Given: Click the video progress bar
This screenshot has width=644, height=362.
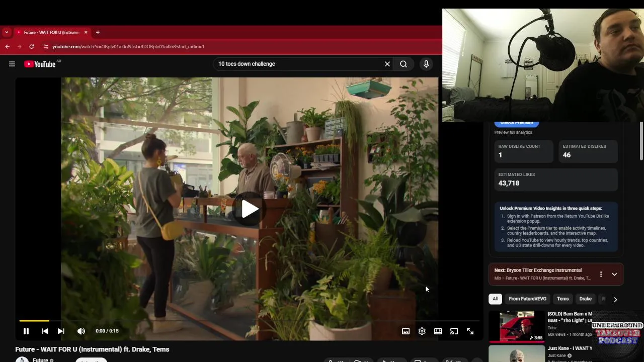Looking at the screenshot, I should click(x=249, y=320).
